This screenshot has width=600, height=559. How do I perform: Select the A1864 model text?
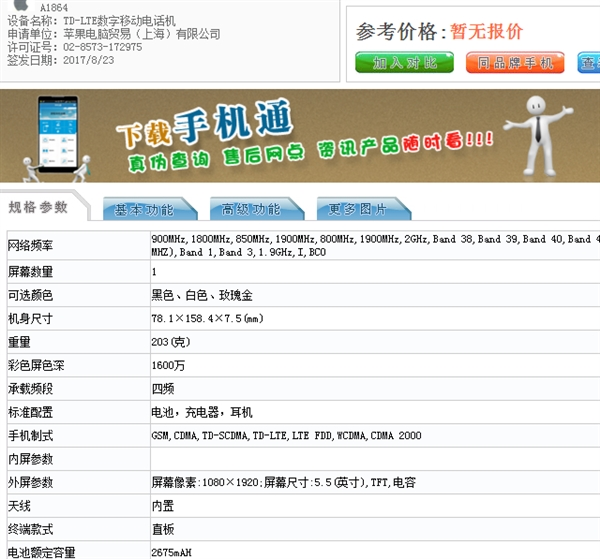[x=54, y=8]
